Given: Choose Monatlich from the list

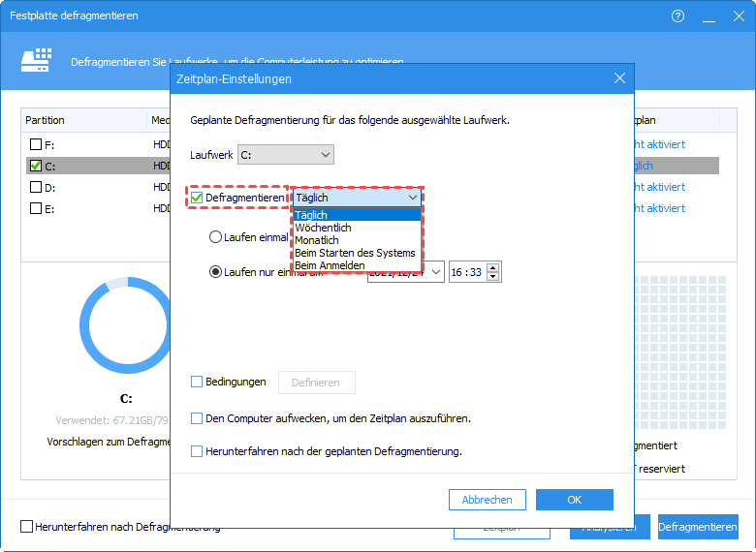Looking at the screenshot, I should 318,240.
